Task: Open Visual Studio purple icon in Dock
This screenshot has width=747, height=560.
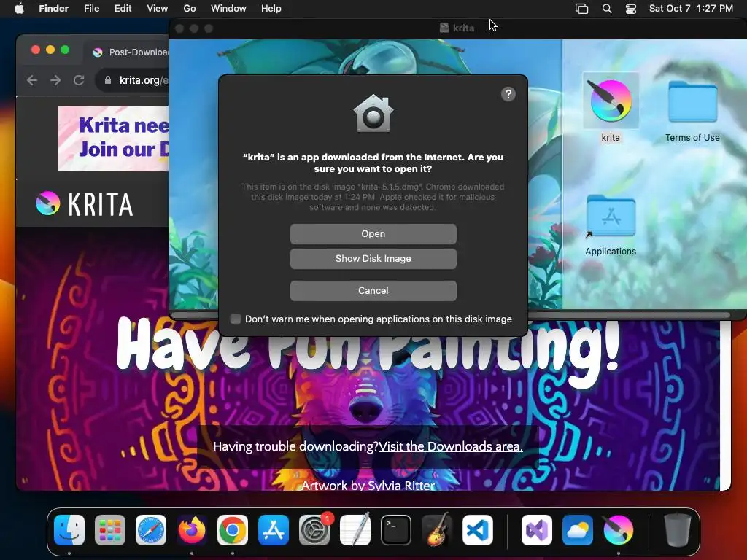Action: tap(537, 530)
